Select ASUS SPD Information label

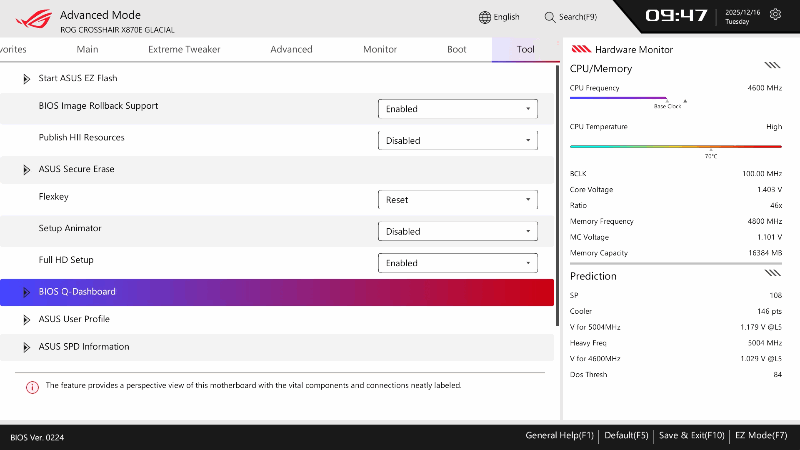tap(84, 346)
